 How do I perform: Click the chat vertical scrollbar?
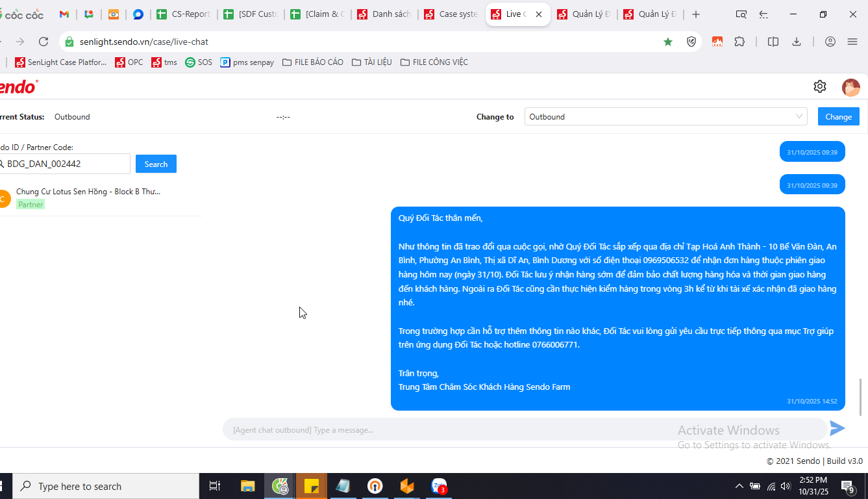click(x=862, y=396)
